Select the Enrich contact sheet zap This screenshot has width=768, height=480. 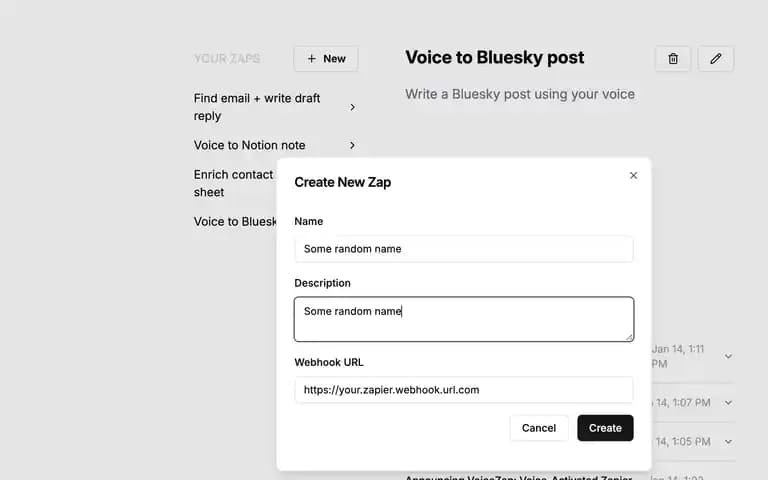[x=235, y=183]
